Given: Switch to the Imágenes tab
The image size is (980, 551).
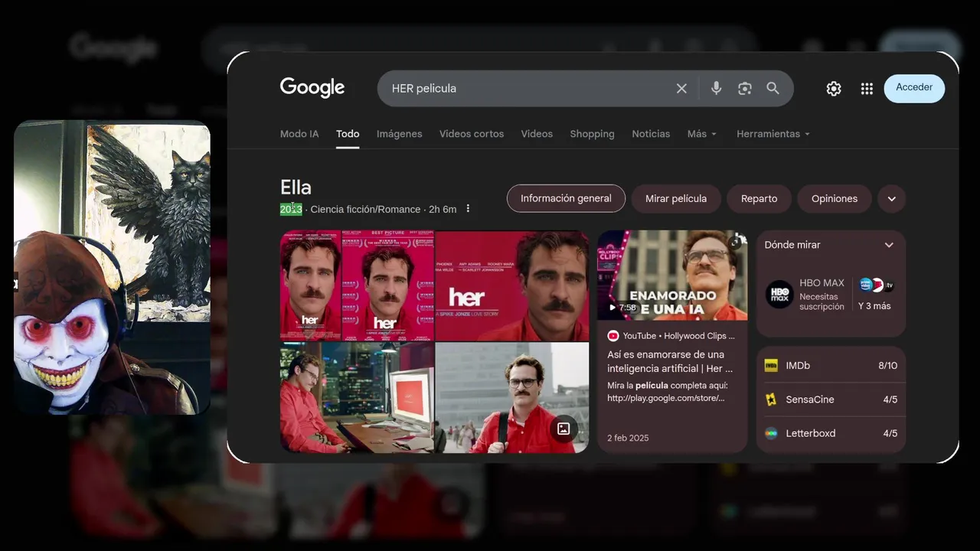Looking at the screenshot, I should (399, 134).
